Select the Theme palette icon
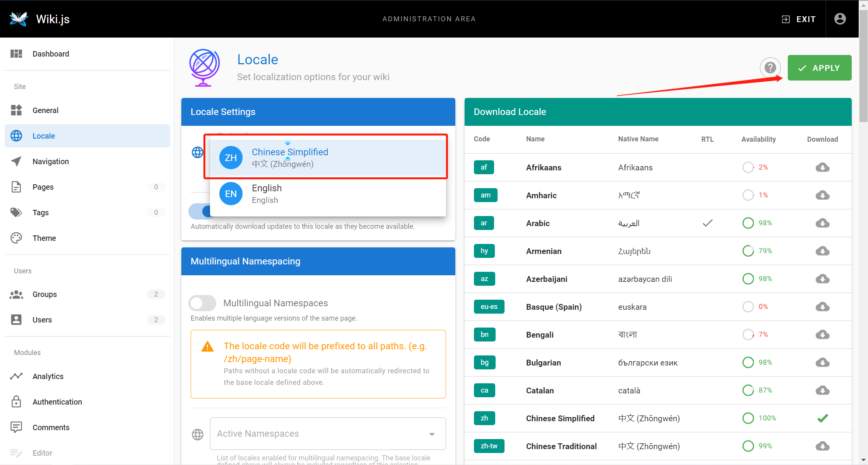The width and height of the screenshot is (868, 465). (x=16, y=238)
